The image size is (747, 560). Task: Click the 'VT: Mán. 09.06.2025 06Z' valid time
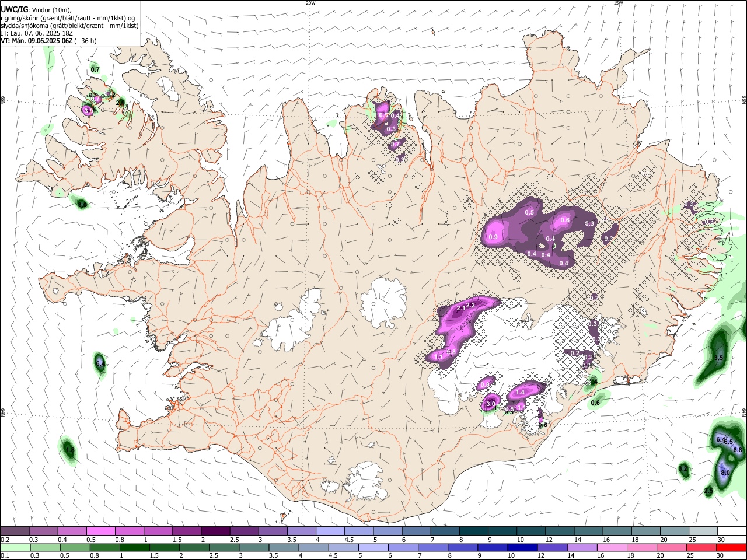click(x=36, y=41)
